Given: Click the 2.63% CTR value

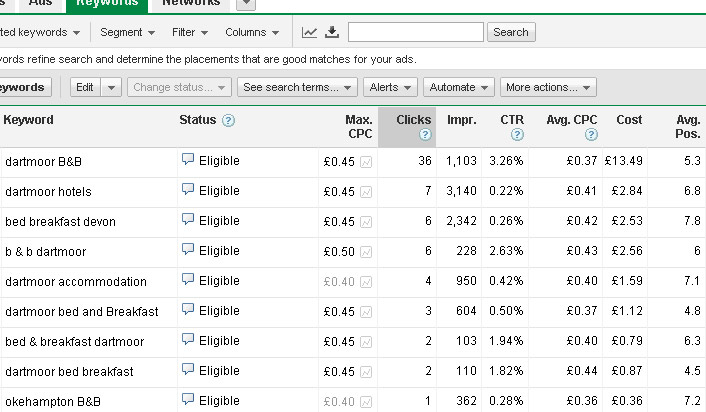Looking at the screenshot, I should 506,251.
